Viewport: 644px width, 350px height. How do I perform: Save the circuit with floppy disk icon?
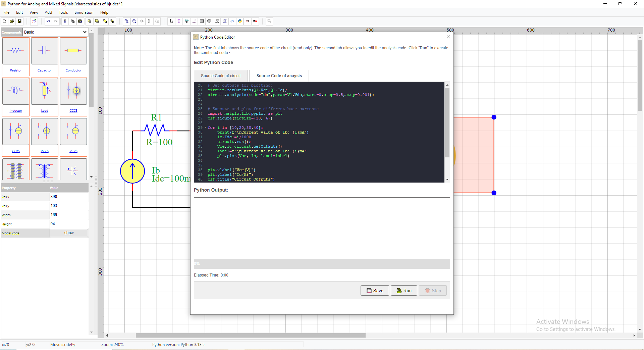tap(20, 21)
